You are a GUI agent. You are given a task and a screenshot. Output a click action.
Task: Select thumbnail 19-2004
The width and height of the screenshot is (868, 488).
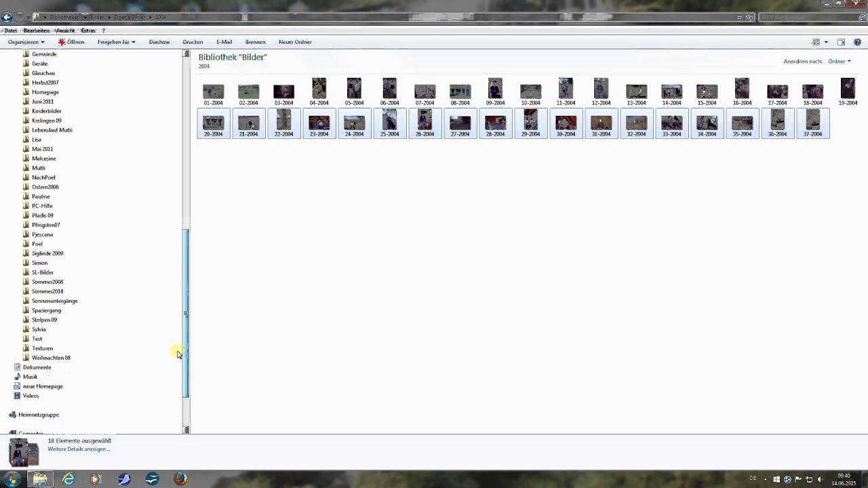(x=848, y=94)
